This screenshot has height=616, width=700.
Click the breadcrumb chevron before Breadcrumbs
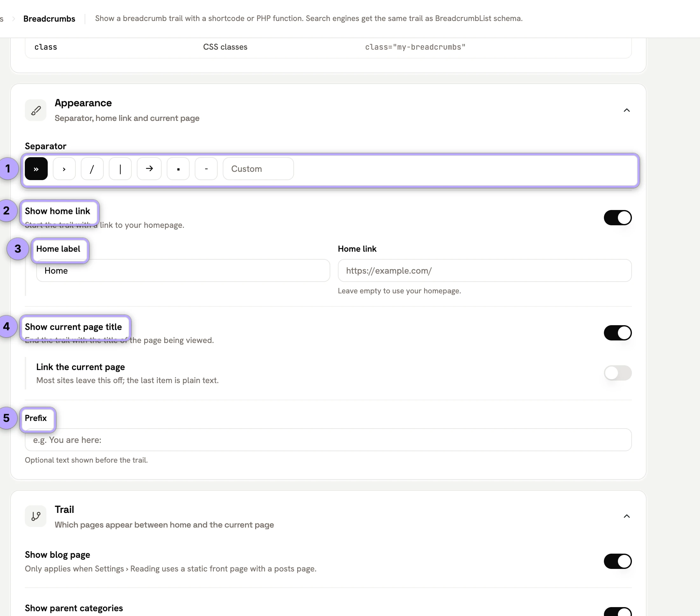14,19
